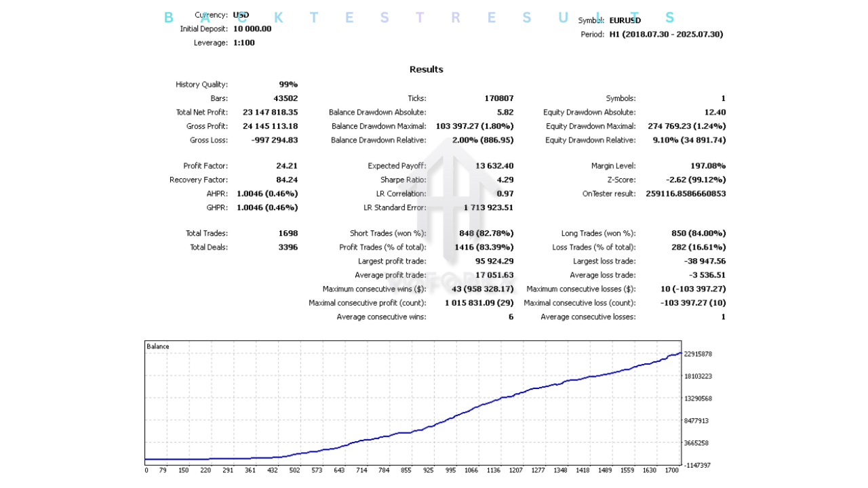Click the 22915878 y-axis label
This screenshot has height=488, width=868.
698,354
